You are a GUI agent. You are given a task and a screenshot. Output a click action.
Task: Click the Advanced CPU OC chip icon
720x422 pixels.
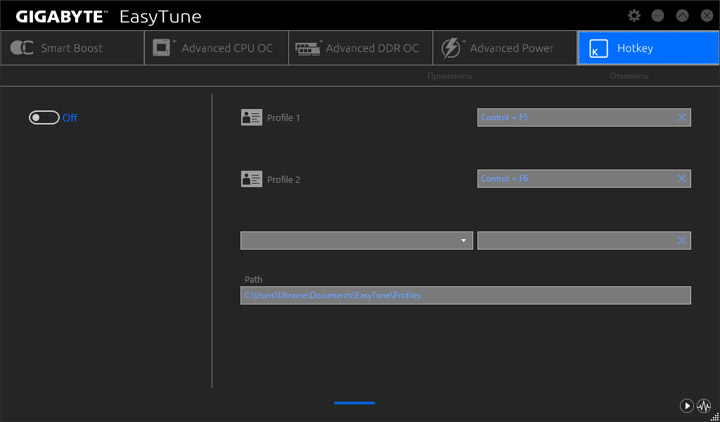163,48
